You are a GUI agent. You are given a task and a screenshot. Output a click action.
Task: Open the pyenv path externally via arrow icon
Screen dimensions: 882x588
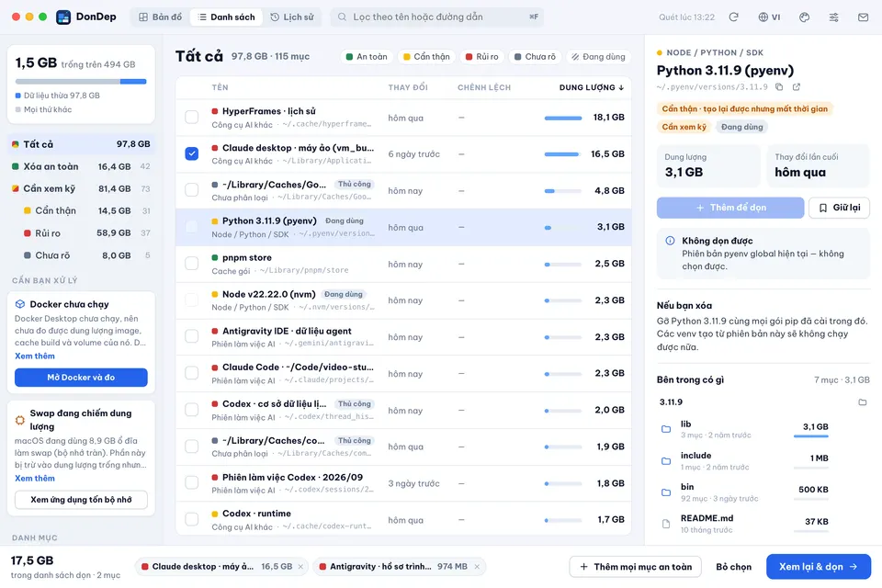[797, 86]
